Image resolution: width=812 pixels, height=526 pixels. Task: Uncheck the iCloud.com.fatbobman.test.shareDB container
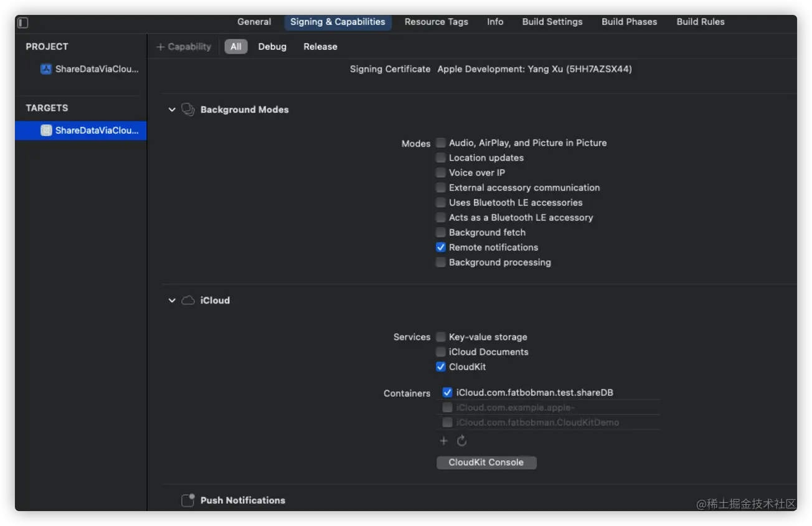point(447,393)
